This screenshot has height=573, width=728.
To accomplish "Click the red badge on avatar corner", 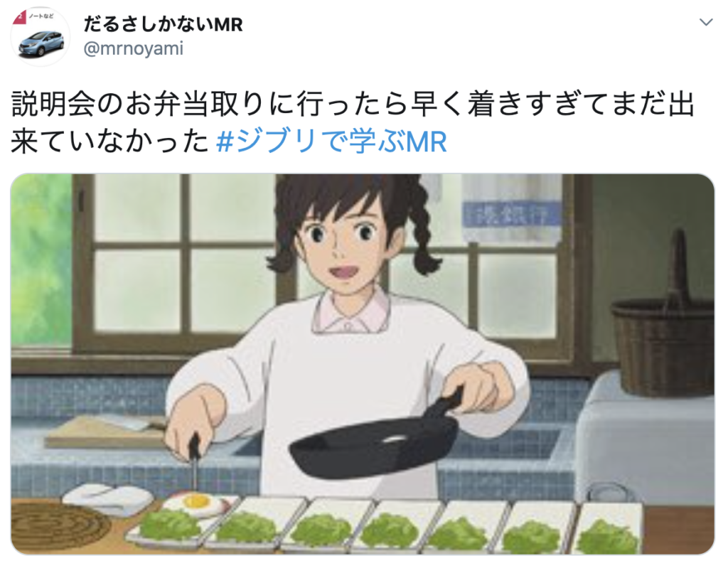I will [18, 18].
